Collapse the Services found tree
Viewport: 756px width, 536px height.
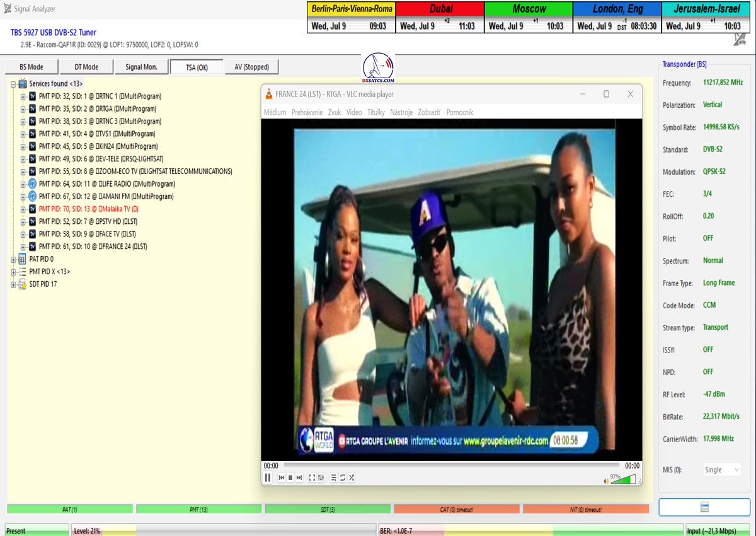click(x=14, y=84)
